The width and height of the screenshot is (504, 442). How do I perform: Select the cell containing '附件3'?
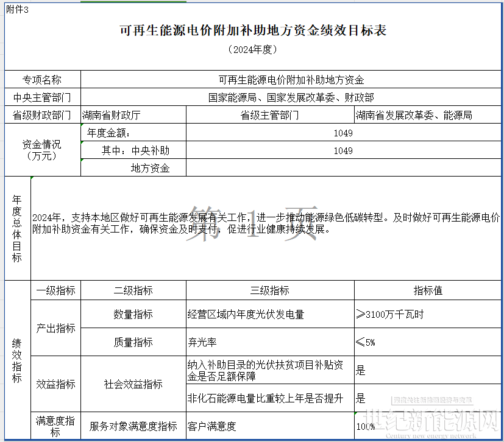[x=17, y=10]
